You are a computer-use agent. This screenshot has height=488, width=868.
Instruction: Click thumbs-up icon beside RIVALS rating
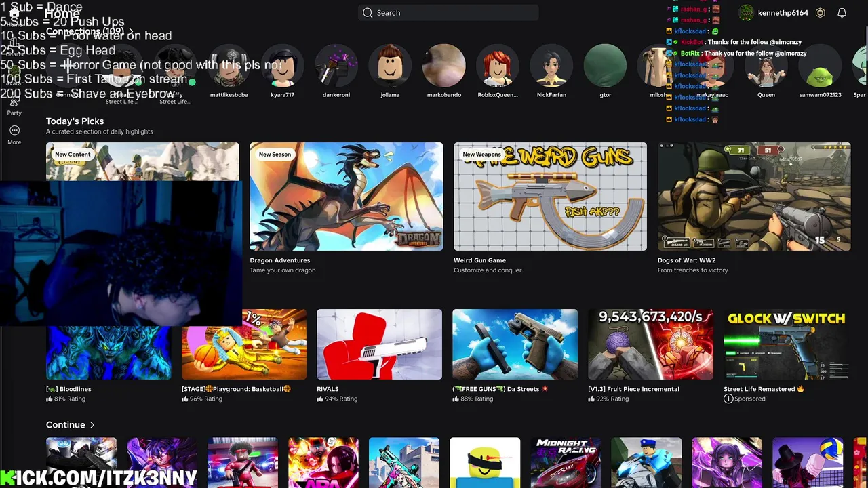[320, 399]
